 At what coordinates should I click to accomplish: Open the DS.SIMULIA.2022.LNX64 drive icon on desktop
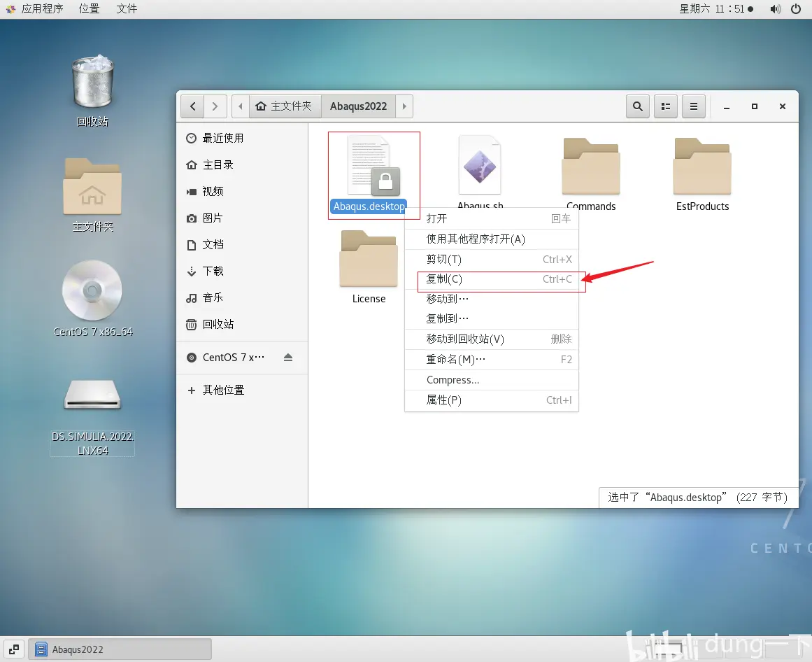coord(92,396)
